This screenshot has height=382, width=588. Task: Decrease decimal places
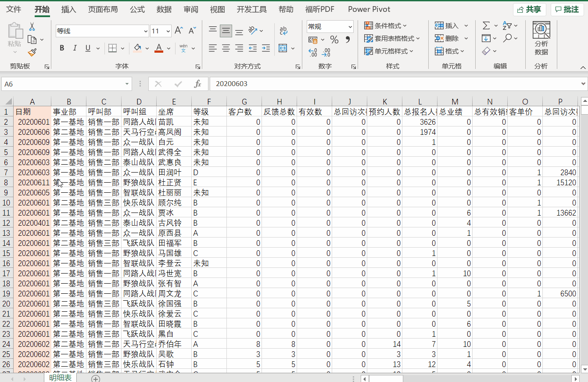[326, 53]
